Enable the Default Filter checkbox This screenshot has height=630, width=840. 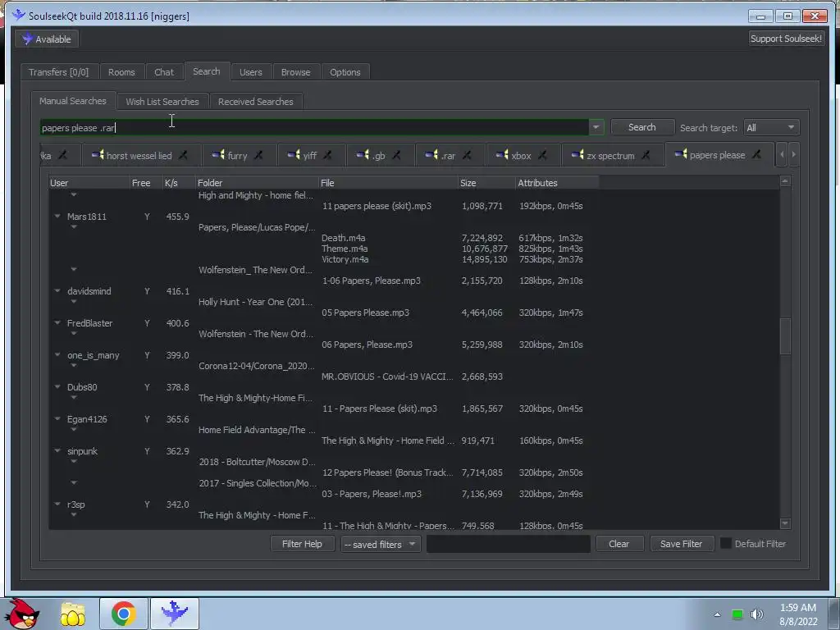click(x=726, y=543)
